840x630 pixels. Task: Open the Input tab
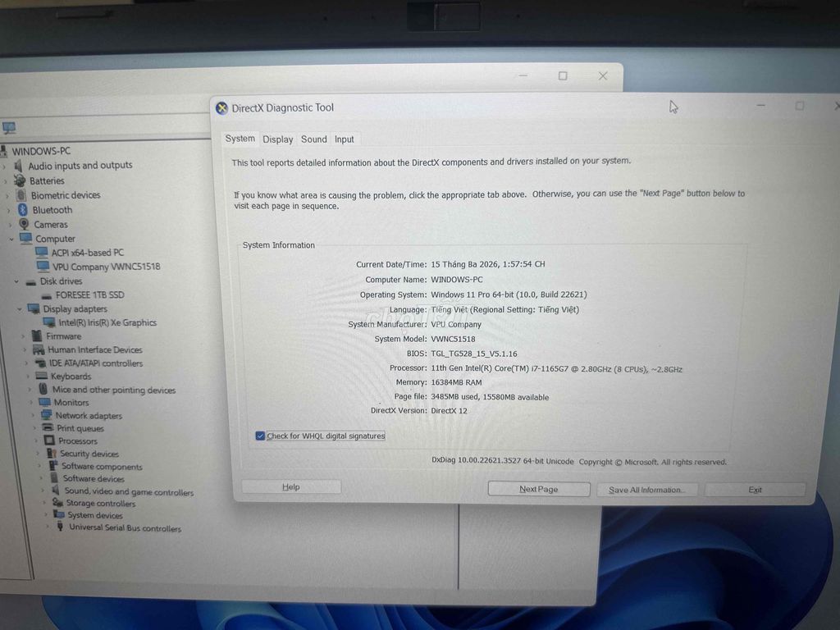[344, 139]
